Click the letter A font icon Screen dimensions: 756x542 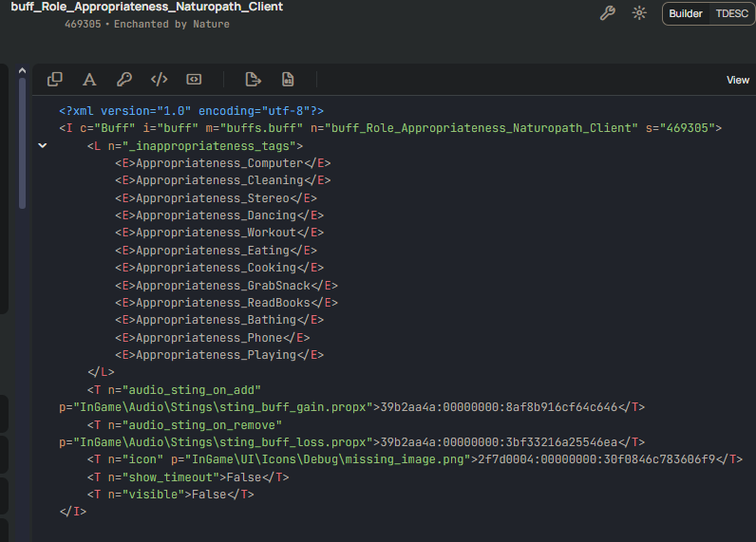point(89,80)
